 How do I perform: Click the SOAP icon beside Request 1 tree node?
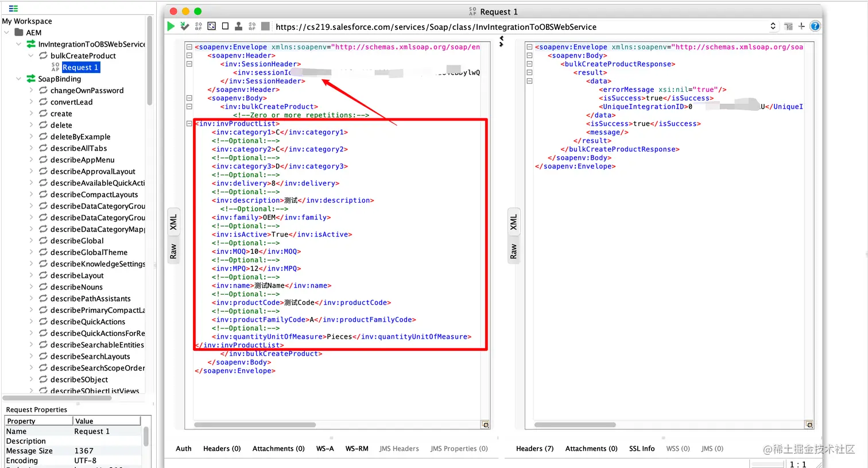point(55,67)
